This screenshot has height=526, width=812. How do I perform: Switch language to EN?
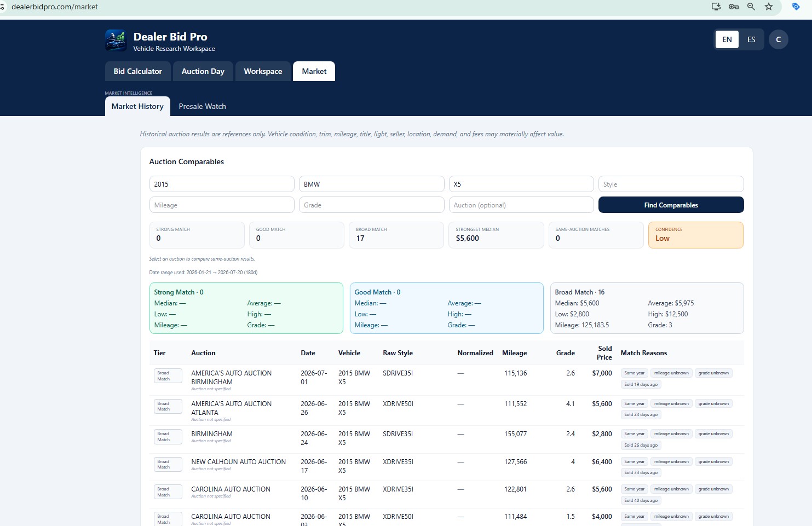(x=727, y=39)
